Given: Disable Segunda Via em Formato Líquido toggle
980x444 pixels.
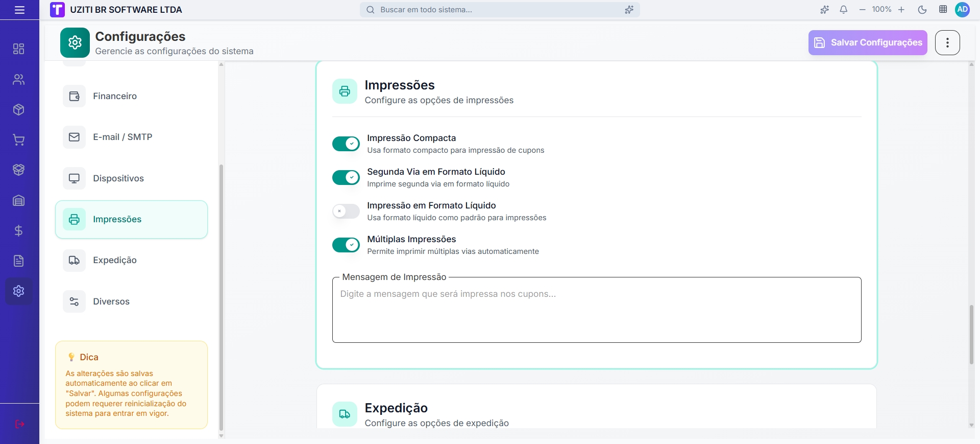Looking at the screenshot, I should click(346, 178).
